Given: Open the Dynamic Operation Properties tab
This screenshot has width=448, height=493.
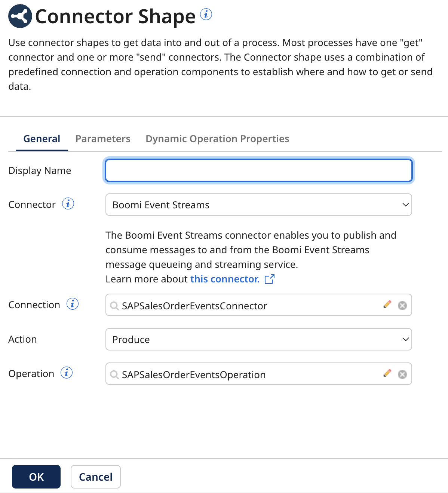Looking at the screenshot, I should tap(217, 138).
